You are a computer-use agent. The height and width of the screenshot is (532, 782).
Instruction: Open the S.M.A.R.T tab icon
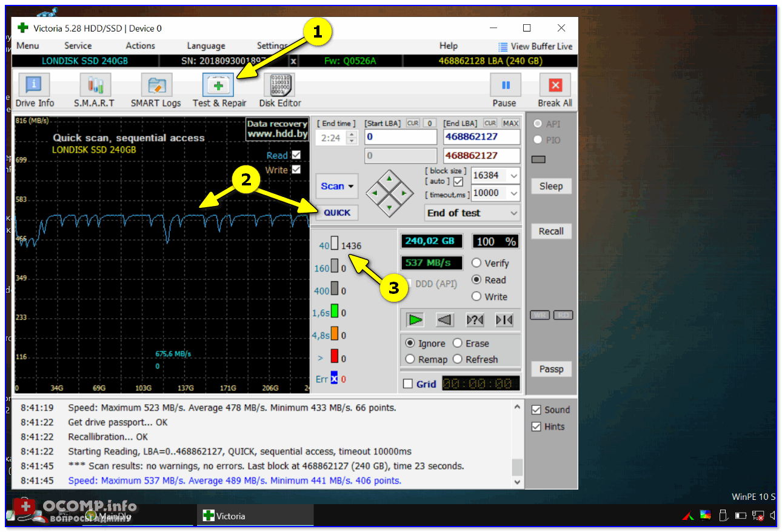[x=95, y=85]
